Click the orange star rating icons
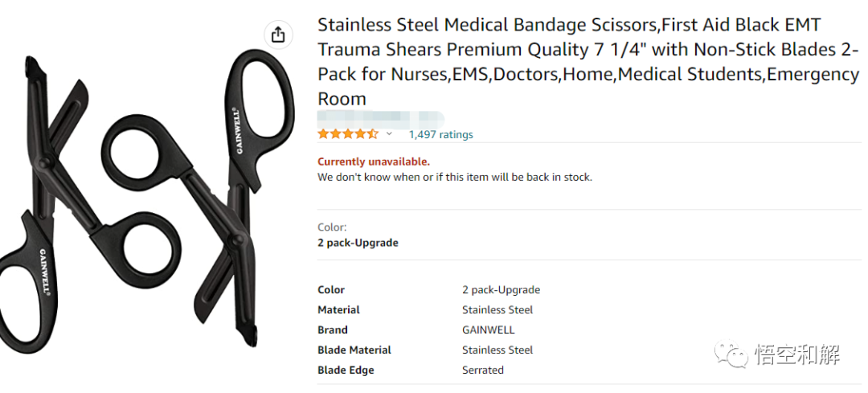Image resolution: width=868 pixels, height=393 pixels. click(347, 134)
